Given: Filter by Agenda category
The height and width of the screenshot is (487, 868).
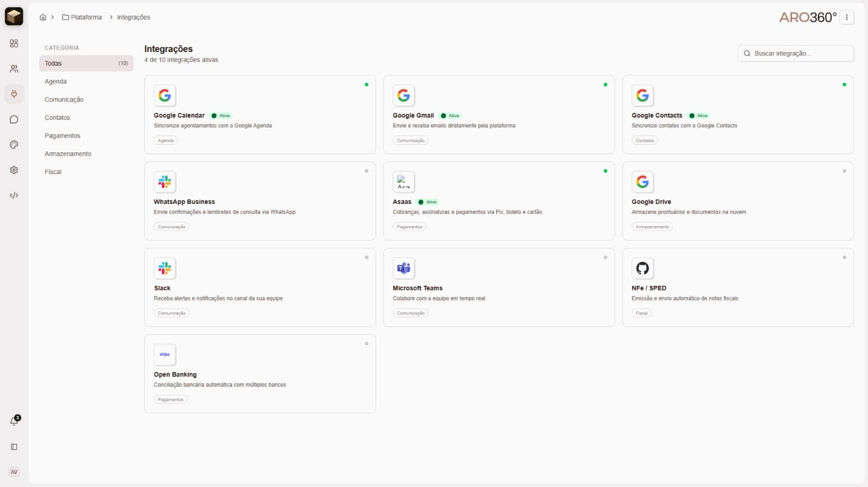Looking at the screenshot, I should click(x=56, y=81).
